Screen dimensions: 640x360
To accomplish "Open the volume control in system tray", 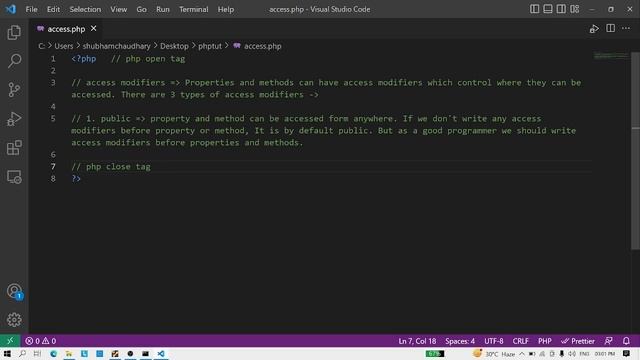I will pos(572,354).
